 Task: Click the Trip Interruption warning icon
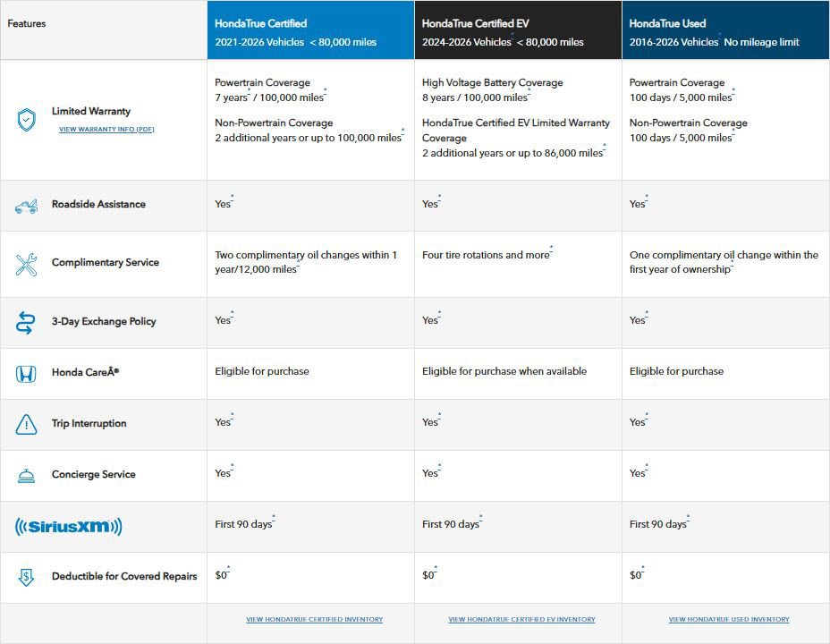pos(27,425)
